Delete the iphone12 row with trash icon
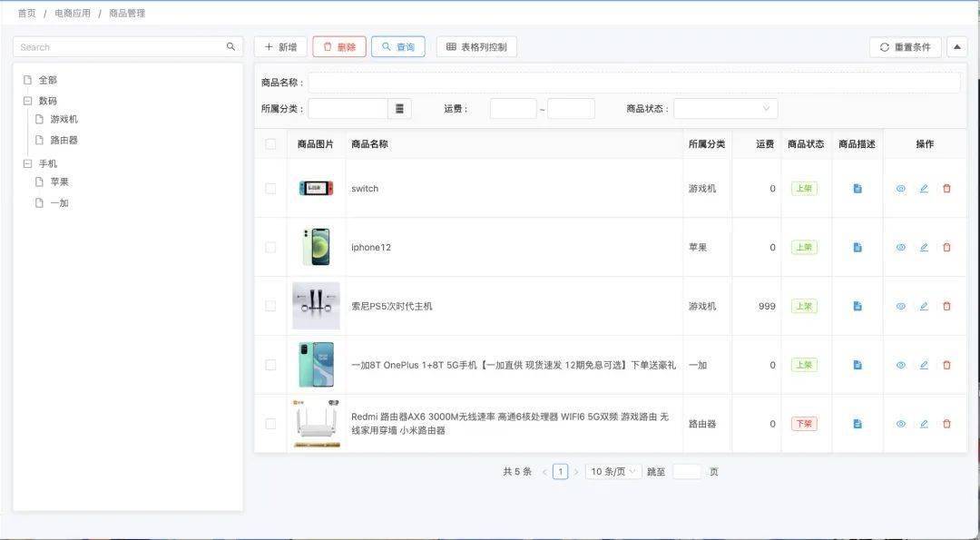Viewport: 980px width, 540px height. pyautogui.click(x=946, y=247)
